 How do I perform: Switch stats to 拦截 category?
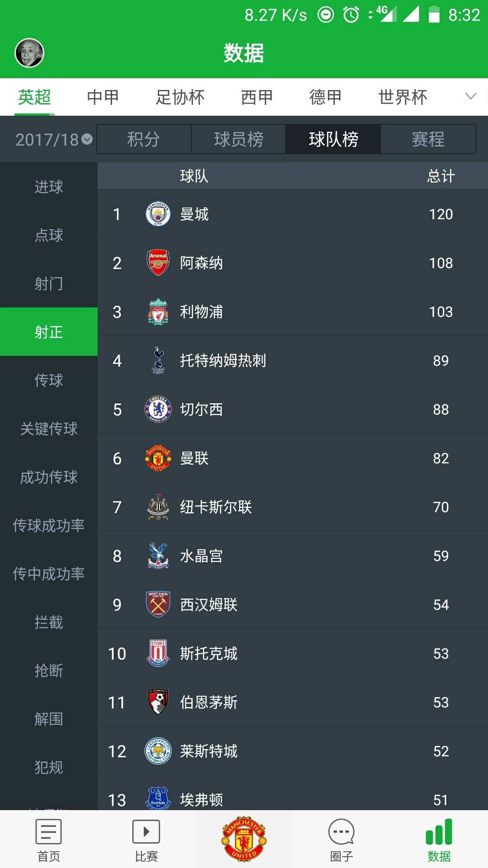pos(48,623)
